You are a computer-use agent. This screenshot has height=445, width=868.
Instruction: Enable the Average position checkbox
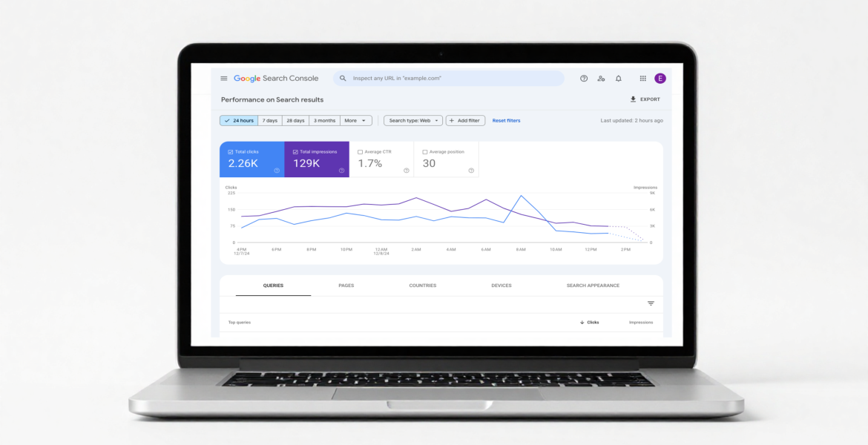click(425, 151)
